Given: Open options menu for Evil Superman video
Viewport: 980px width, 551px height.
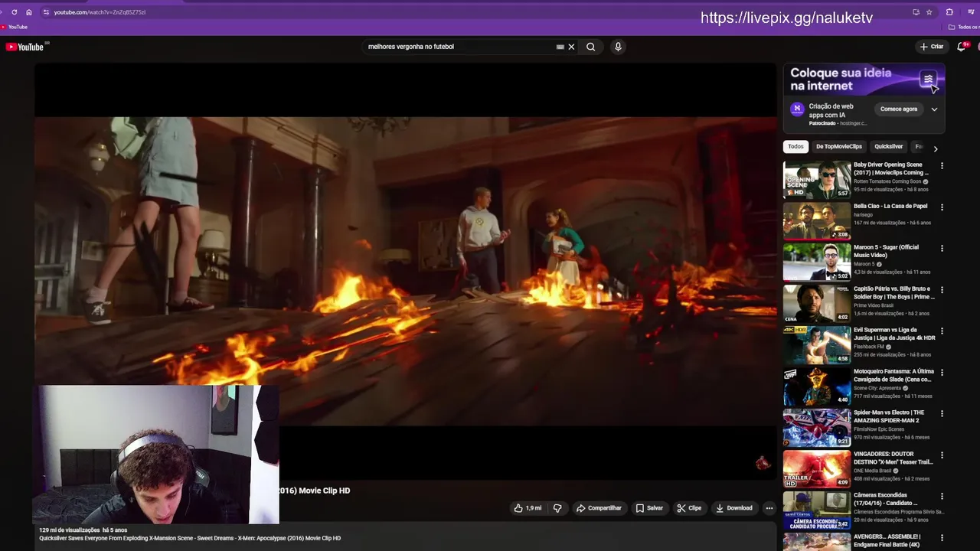Looking at the screenshot, I should tap(942, 331).
